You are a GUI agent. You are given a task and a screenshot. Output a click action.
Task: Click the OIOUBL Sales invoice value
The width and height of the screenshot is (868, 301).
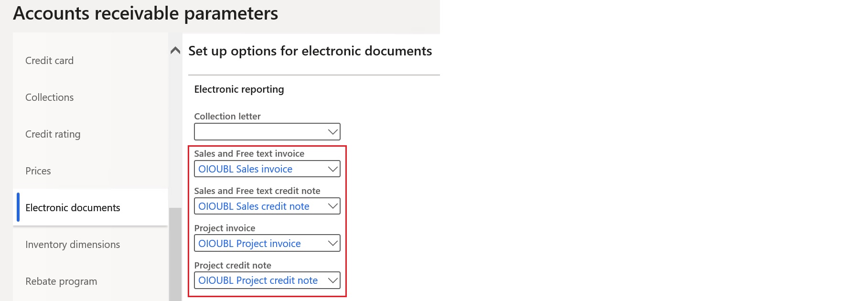[245, 169]
